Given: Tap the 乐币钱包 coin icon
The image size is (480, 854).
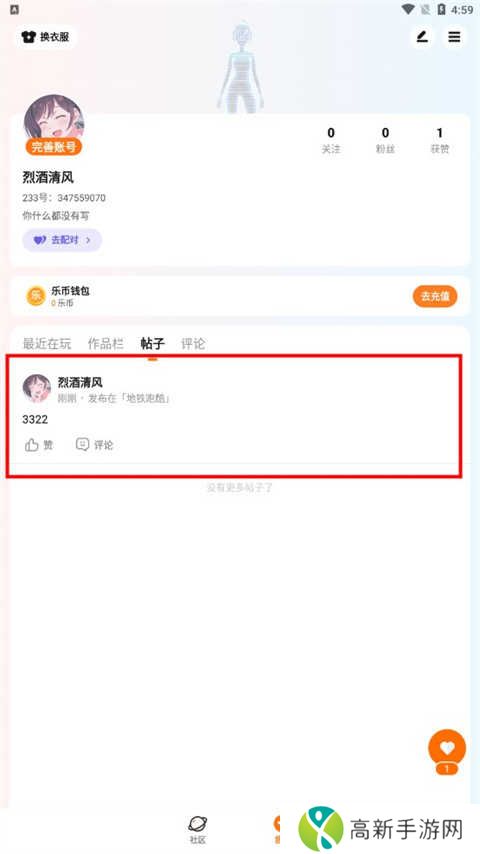Looking at the screenshot, I should (36, 296).
